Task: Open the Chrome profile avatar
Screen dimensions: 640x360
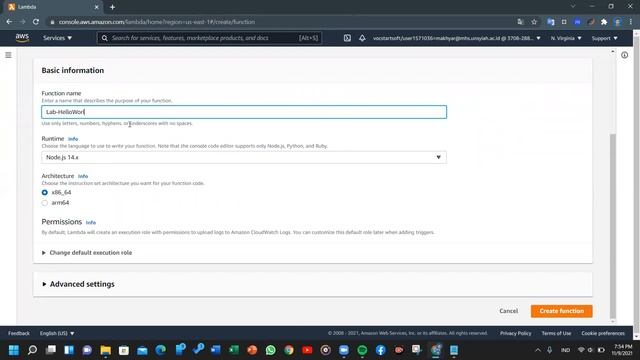Action: click(x=618, y=22)
